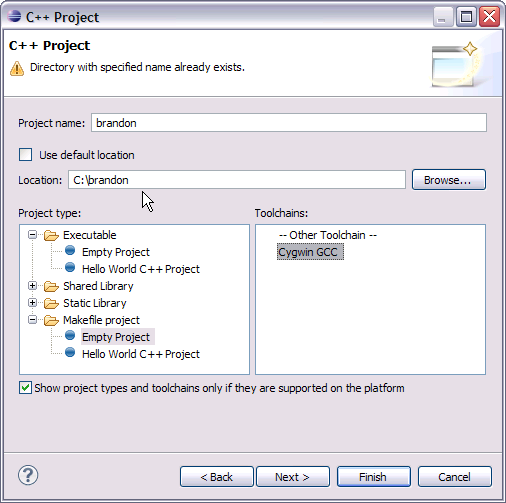Expand the Shared Library tree node
The image size is (506, 503).
tap(32, 286)
